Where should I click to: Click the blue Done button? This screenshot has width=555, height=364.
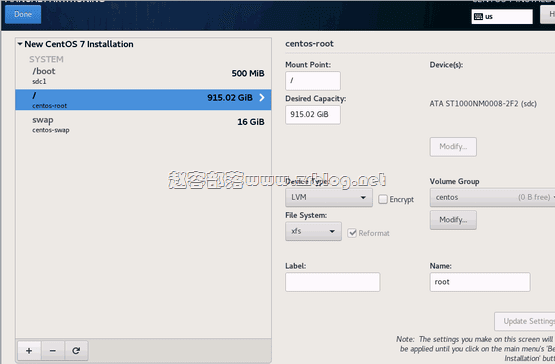(23, 15)
